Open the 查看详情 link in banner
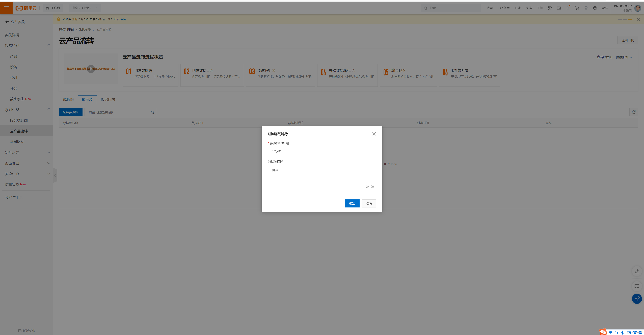This screenshot has height=335, width=644. pos(120,19)
